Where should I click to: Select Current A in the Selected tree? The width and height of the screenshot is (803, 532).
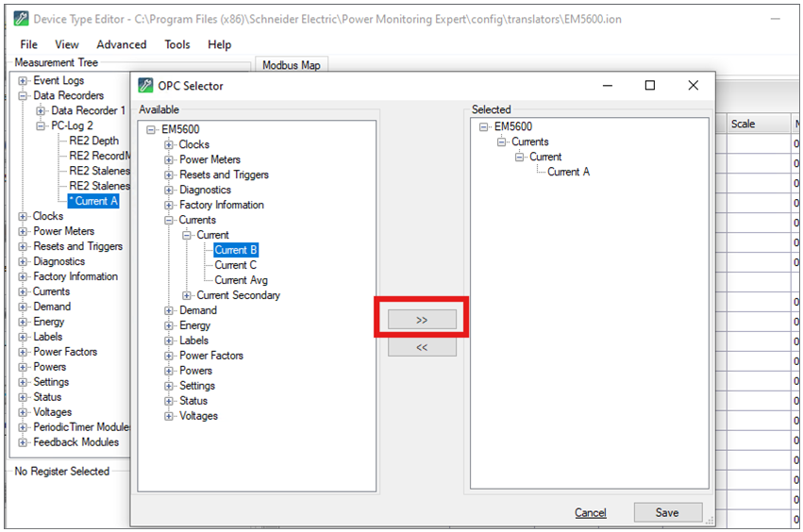[568, 172]
